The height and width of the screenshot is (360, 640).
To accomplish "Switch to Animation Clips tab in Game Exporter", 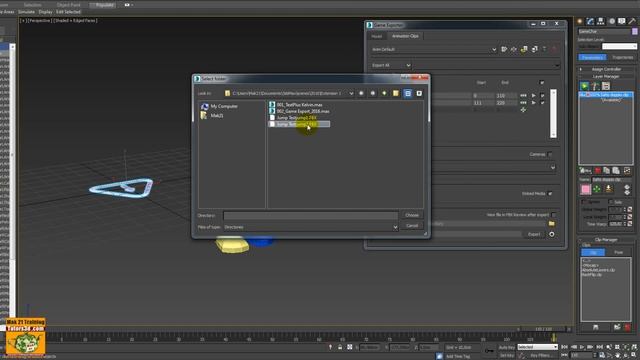I will point(405,36).
